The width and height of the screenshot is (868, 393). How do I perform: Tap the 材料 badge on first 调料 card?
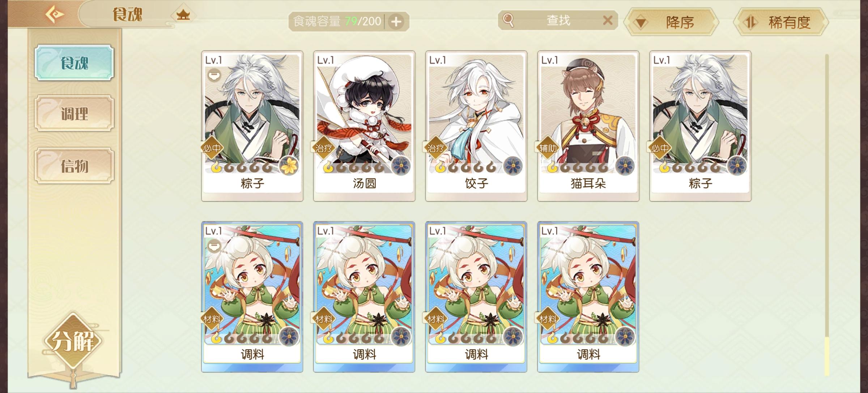coord(212,319)
